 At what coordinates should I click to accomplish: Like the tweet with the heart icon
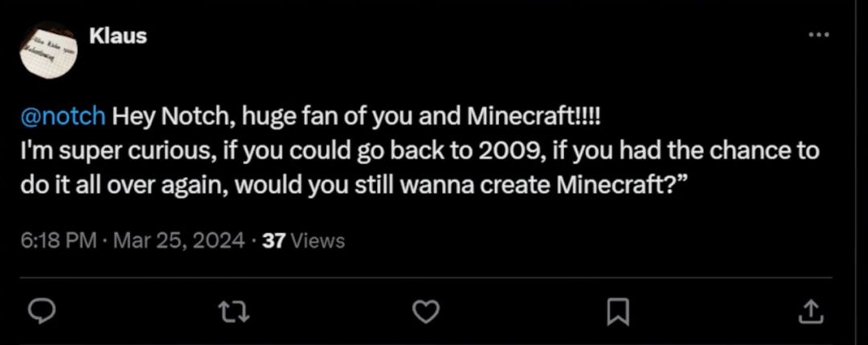tap(426, 311)
